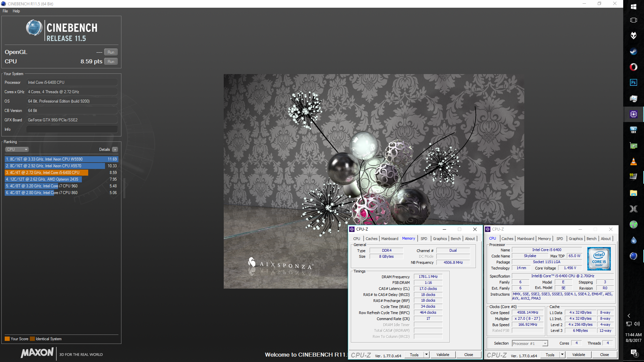The height and width of the screenshot is (362, 644).
Task: Open the CPU ranking type dropdown
Action: [17, 149]
